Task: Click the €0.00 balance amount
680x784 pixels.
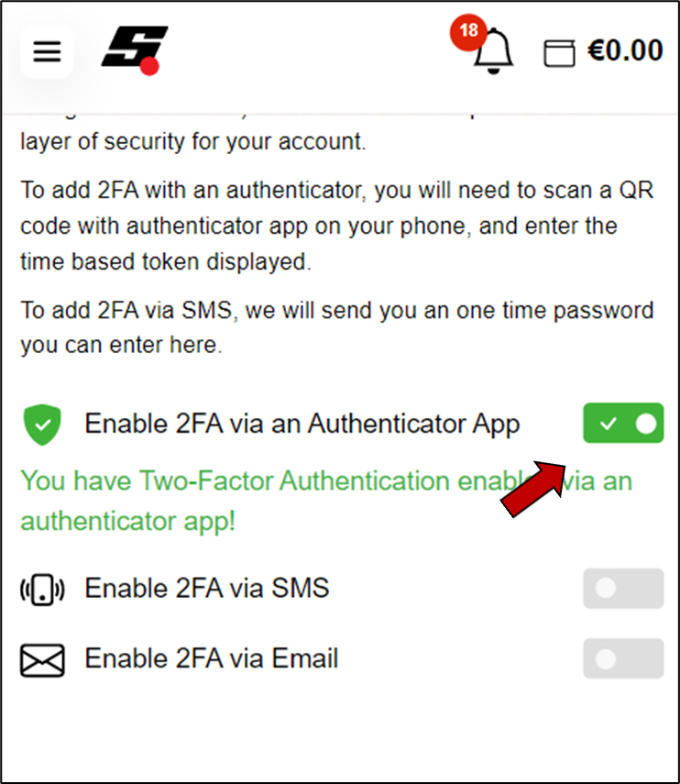Action: click(625, 50)
